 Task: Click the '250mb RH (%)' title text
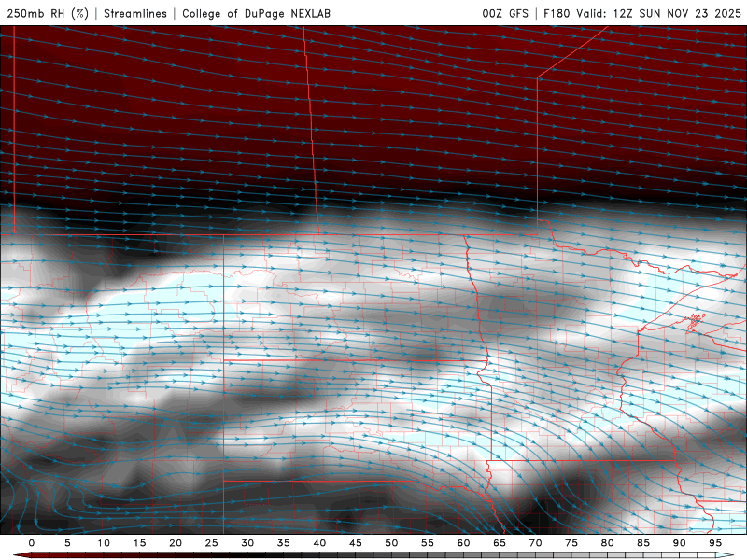(x=49, y=13)
